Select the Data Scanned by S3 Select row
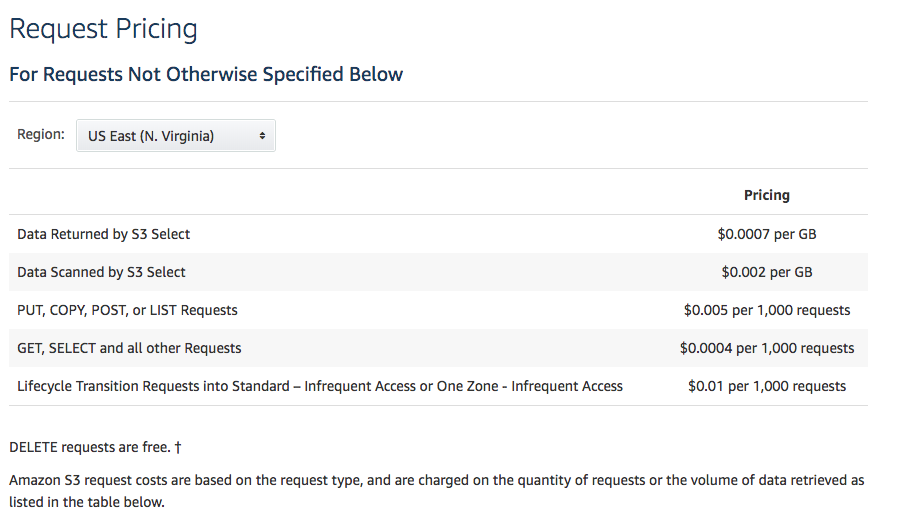 [101, 272]
